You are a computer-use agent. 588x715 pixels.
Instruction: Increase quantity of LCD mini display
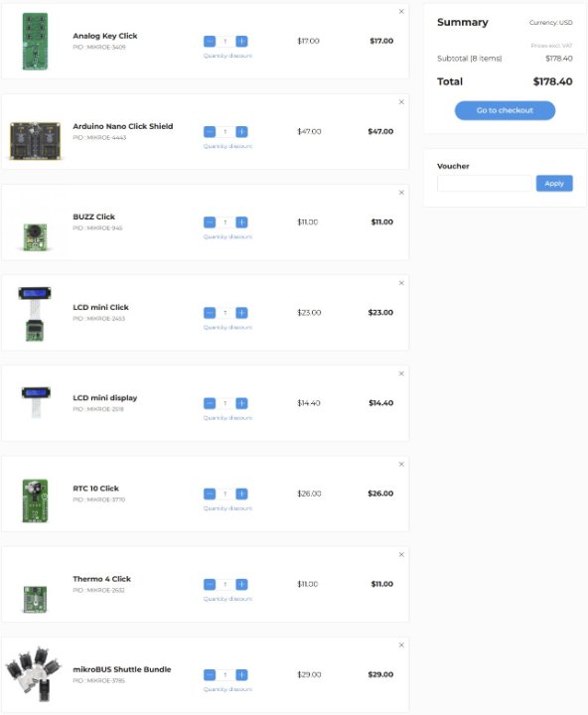click(241, 403)
